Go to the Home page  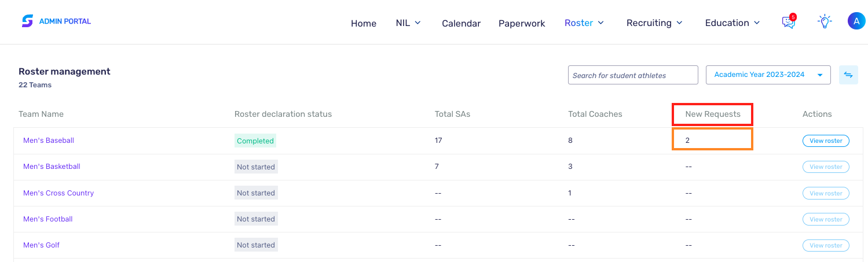pos(364,23)
